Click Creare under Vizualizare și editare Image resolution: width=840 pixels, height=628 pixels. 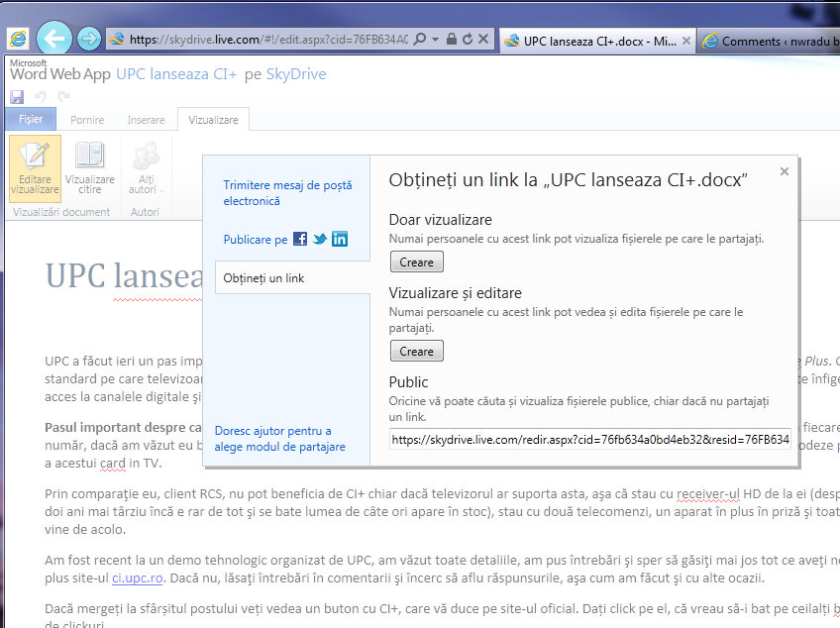pos(416,351)
